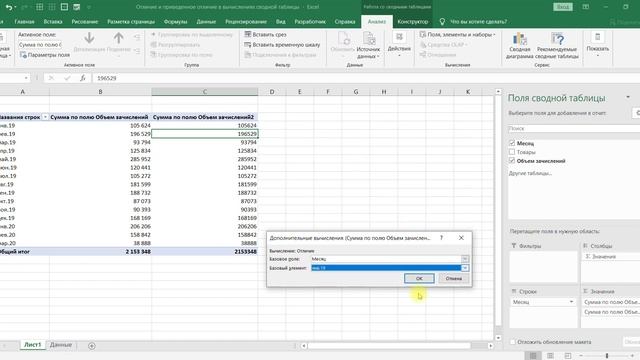This screenshot has width=640, height=360.
Task: Close the Additional Calculations dialog with X
Action: tap(461, 238)
